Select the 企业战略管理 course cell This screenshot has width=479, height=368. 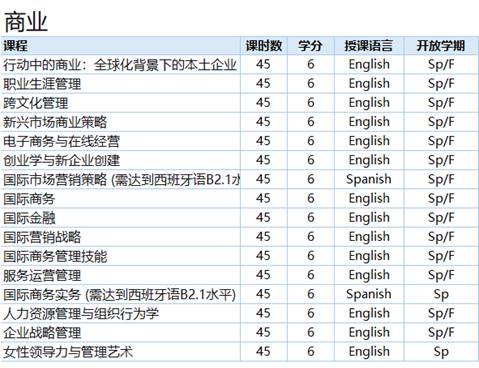tap(120, 333)
